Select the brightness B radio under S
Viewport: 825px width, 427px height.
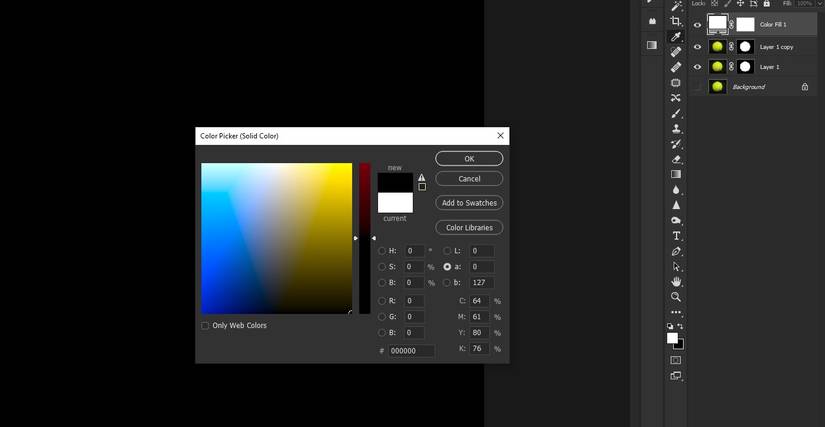(382, 282)
